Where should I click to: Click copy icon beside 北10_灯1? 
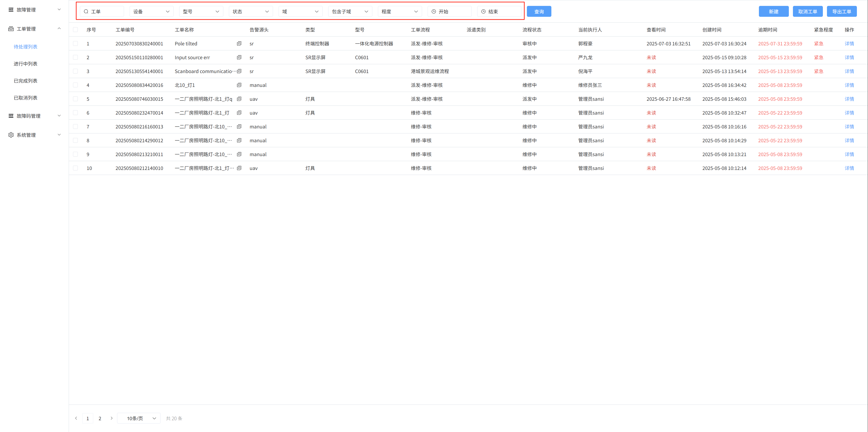(x=239, y=85)
